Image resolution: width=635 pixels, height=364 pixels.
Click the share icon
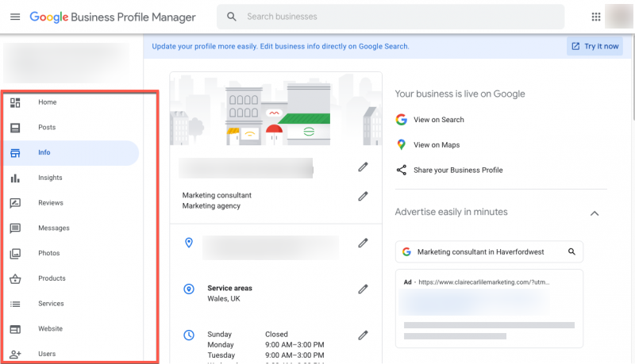click(402, 171)
